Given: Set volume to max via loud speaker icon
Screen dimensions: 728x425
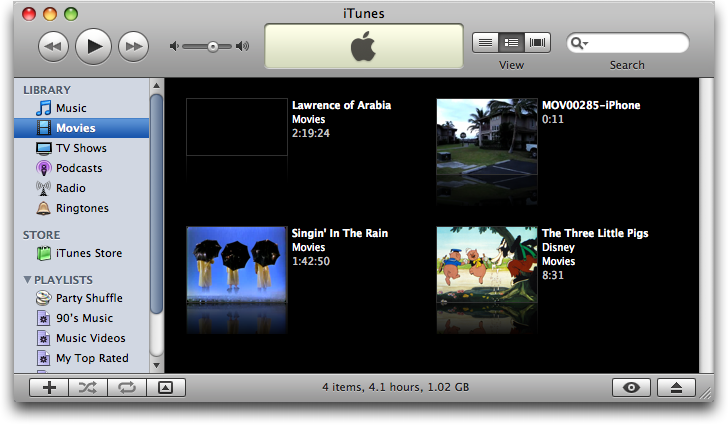Looking at the screenshot, I should click(242, 46).
